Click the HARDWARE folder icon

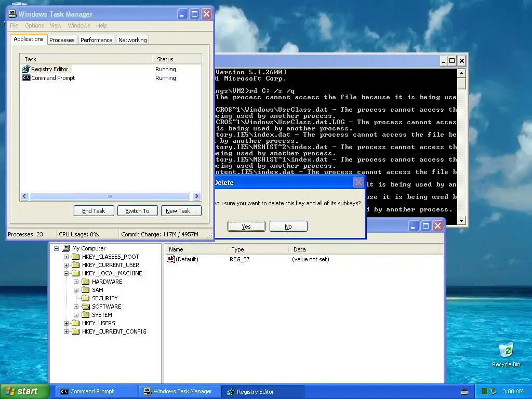click(x=86, y=282)
